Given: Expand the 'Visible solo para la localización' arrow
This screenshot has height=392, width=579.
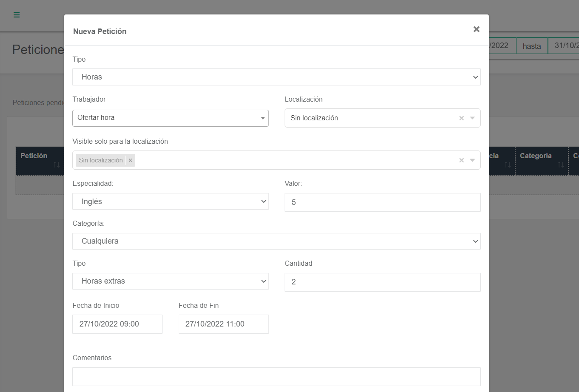Looking at the screenshot, I should (x=472, y=160).
